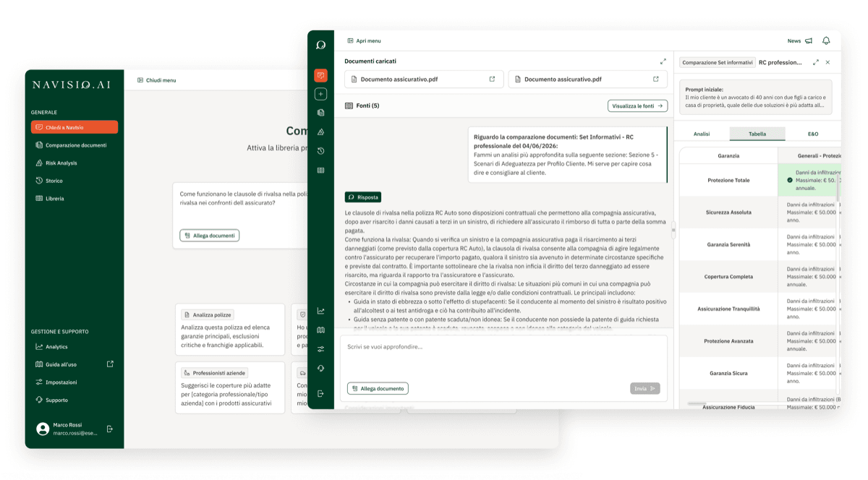The height and width of the screenshot is (480, 868).
Task: Click the notification bell icon
Action: tap(826, 41)
